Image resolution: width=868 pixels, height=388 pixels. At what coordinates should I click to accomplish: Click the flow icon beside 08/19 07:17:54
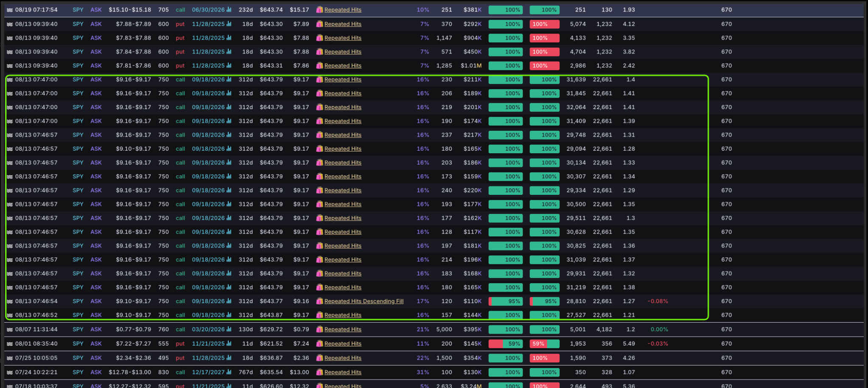click(9, 10)
